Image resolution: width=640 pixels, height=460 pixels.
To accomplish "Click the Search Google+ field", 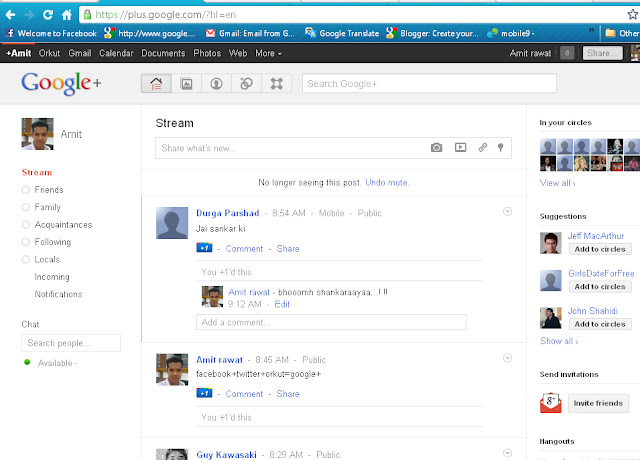I will click(x=429, y=84).
